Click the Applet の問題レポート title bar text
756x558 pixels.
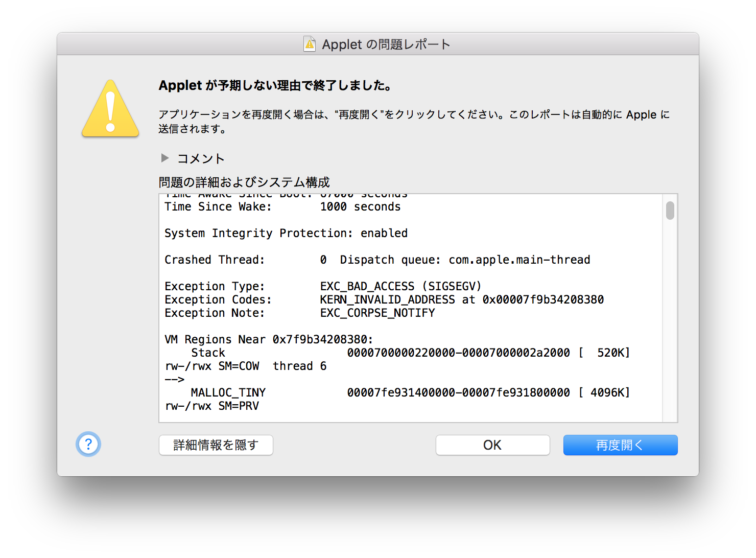click(x=385, y=44)
